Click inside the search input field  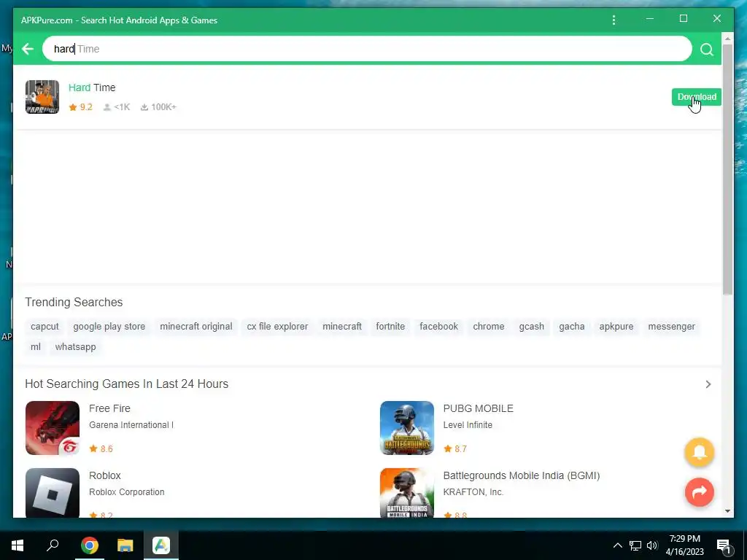[x=367, y=49]
